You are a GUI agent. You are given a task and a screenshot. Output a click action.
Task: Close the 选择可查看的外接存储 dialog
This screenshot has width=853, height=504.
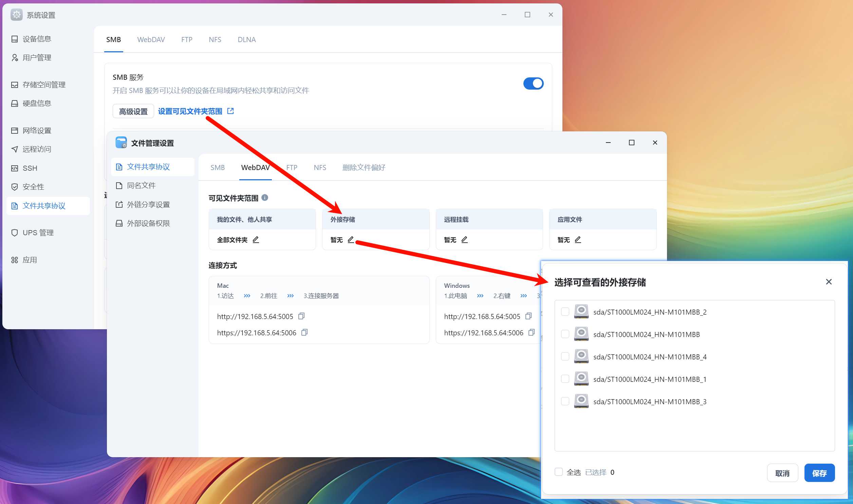pos(829,282)
